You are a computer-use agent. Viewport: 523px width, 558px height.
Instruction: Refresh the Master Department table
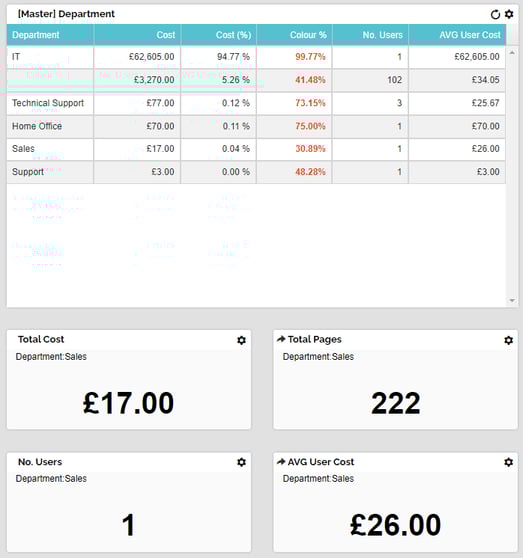coord(495,15)
